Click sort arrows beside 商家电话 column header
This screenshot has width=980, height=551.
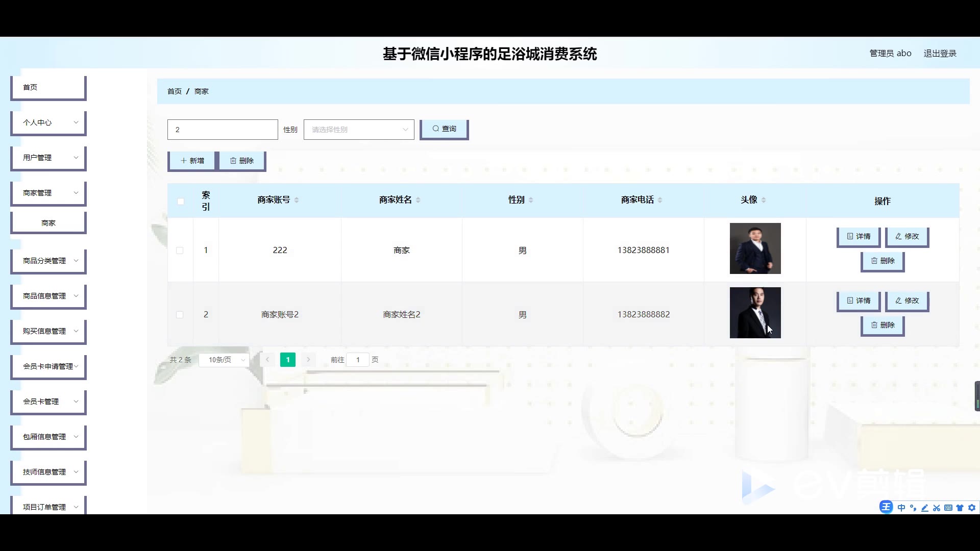[x=660, y=200]
